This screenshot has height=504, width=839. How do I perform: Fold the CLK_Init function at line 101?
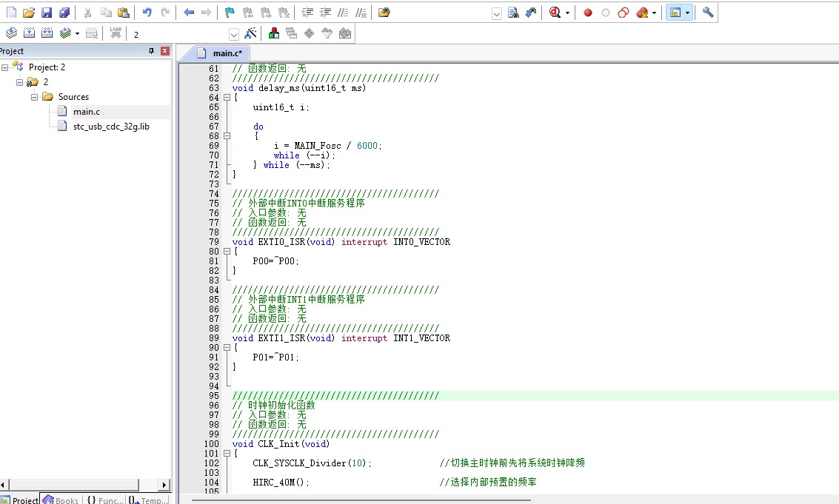pos(227,454)
